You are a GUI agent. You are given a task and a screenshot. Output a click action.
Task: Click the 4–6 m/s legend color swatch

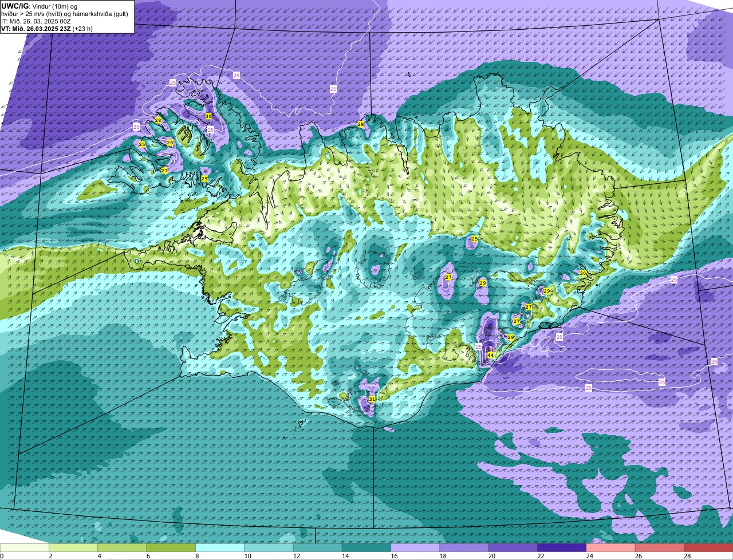[x=122, y=548]
